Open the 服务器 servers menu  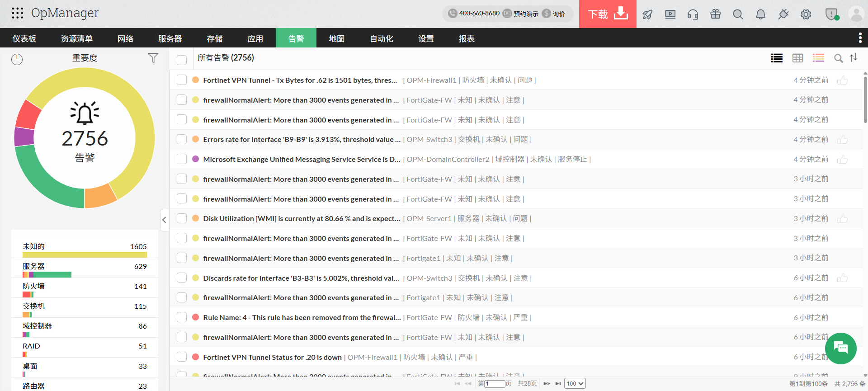tap(170, 38)
